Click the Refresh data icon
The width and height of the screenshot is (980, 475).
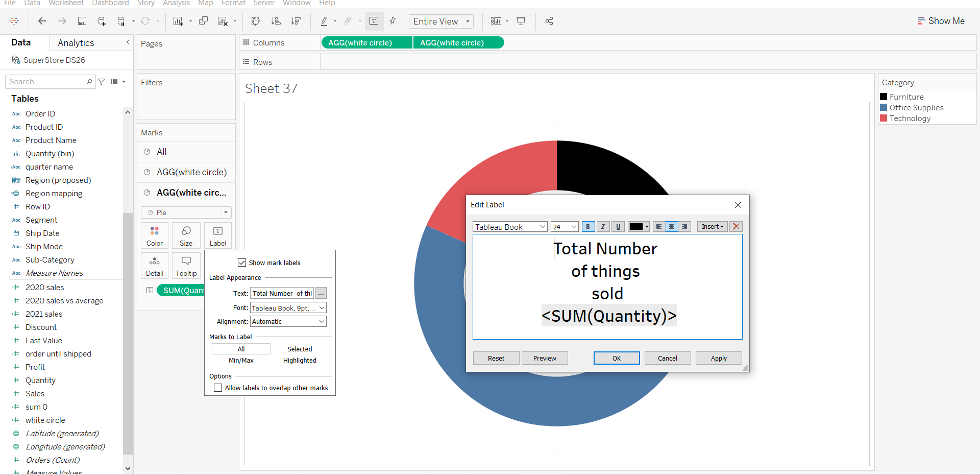145,21
